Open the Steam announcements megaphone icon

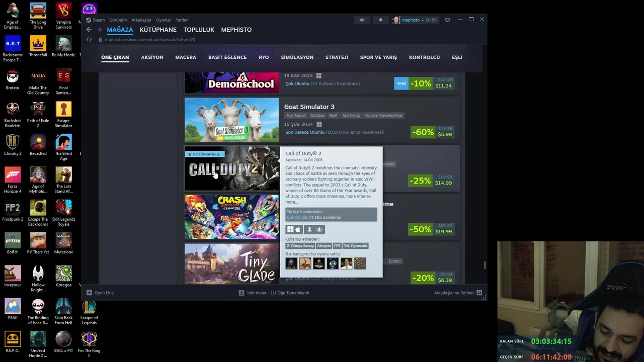coord(362,20)
